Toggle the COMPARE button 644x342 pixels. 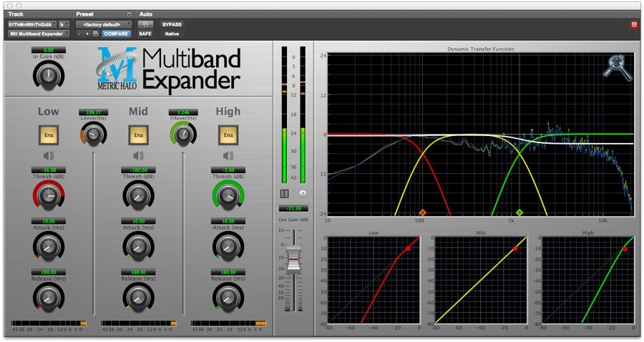(x=116, y=34)
